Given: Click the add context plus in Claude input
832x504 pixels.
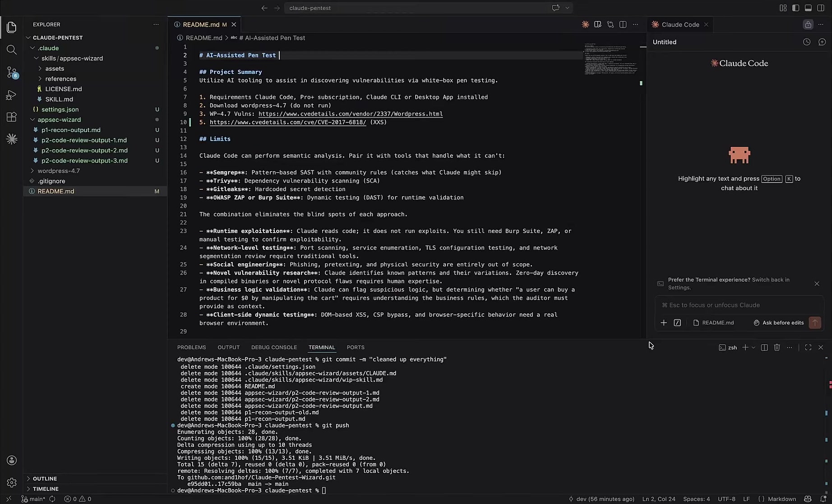Looking at the screenshot, I should (x=664, y=323).
